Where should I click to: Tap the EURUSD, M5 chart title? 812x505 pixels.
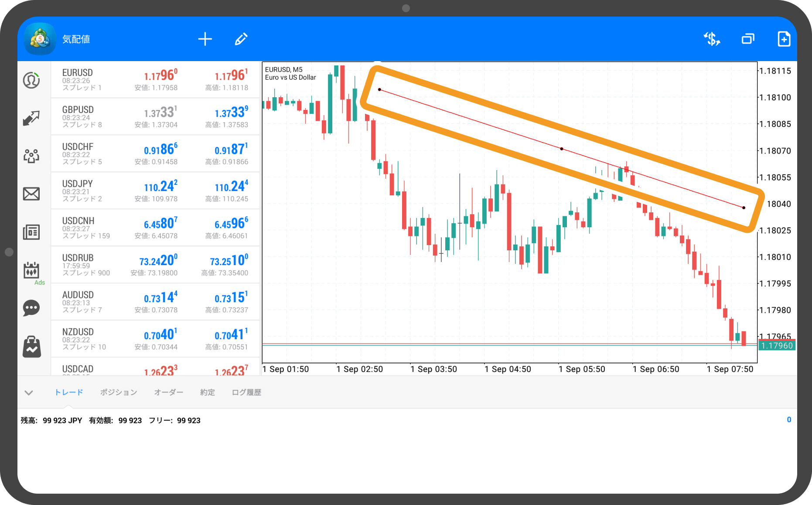283,69
